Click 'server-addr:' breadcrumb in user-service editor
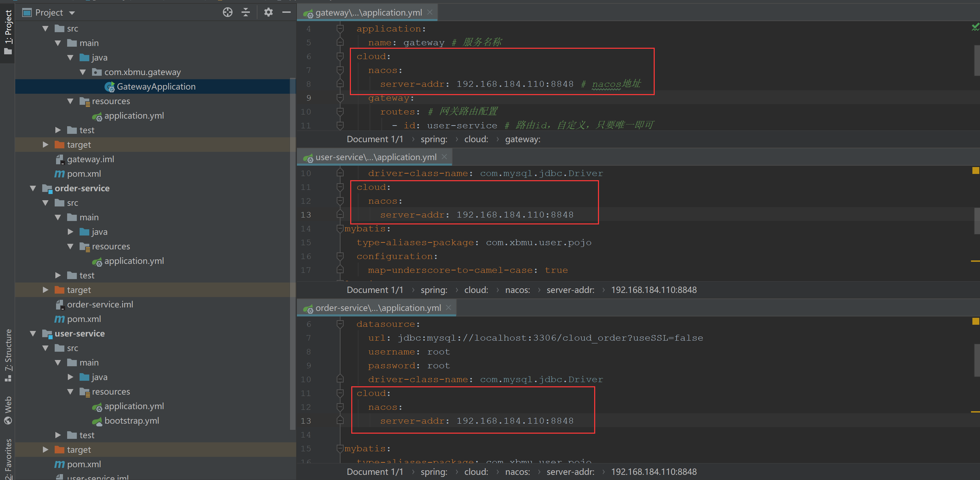The image size is (980, 480). [570, 290]
